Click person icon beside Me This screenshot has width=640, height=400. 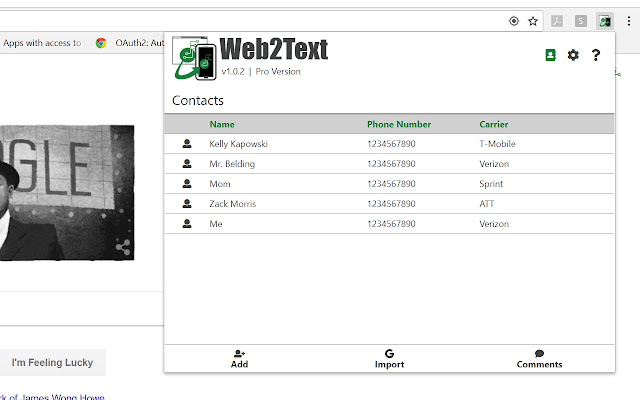pyautogui.click(x=187, y=223)
